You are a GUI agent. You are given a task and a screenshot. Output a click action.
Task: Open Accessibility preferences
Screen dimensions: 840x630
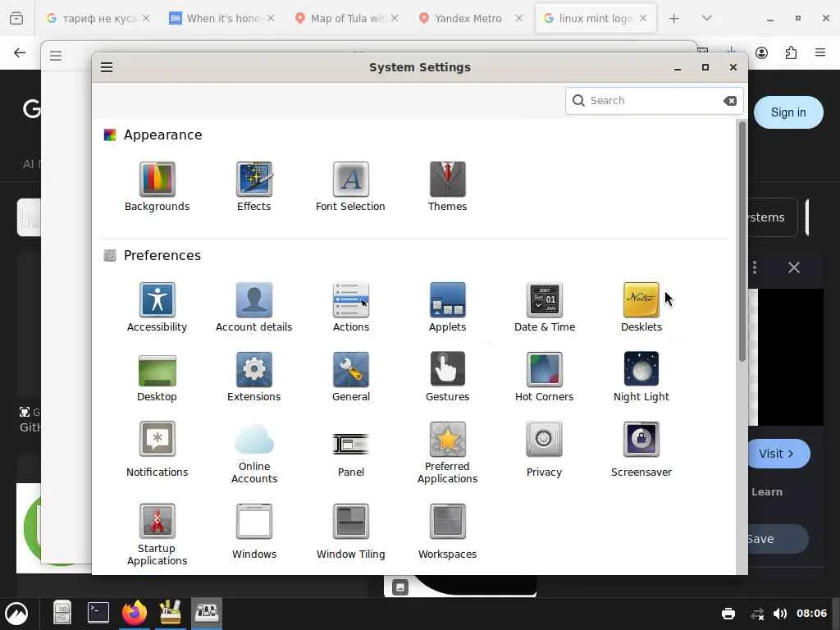click(x=157, y=307)
